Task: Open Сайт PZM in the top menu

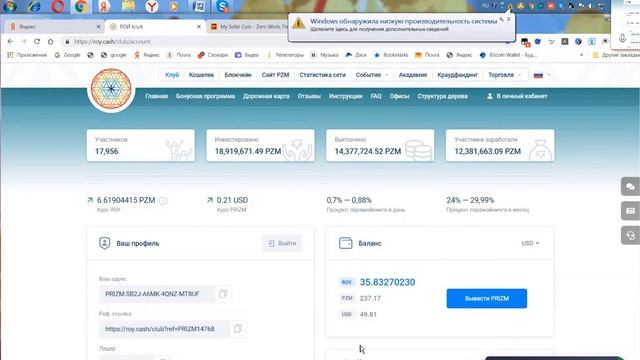Action: click(276, 75)
